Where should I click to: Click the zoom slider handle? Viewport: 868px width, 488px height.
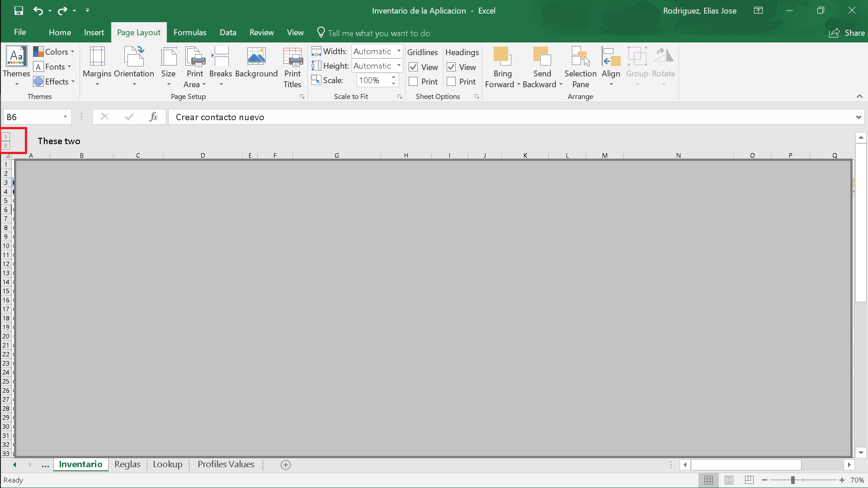793,480
